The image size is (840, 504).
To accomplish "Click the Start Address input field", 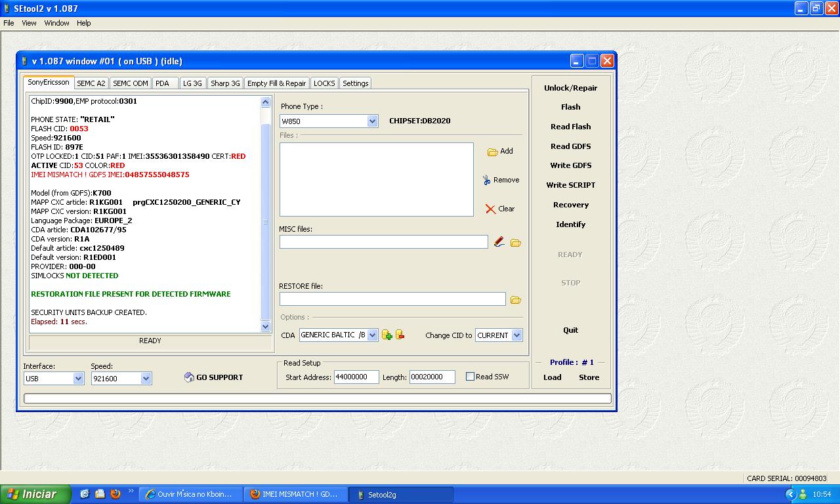I will point(356,377).
